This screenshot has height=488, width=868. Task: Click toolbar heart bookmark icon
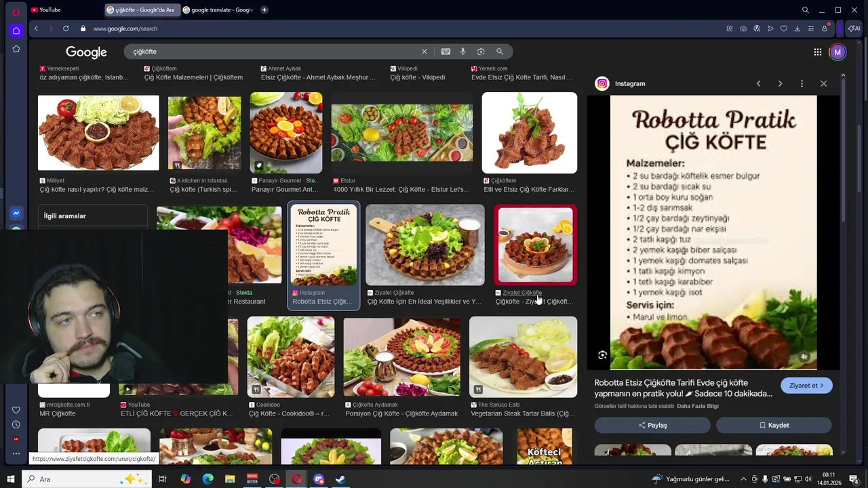click(784, 28)
